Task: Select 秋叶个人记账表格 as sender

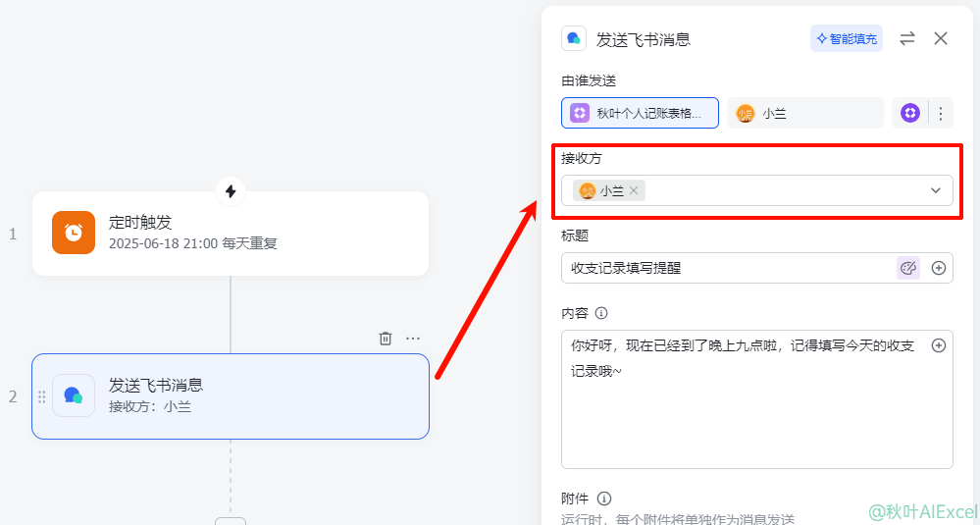Action: 640,113
